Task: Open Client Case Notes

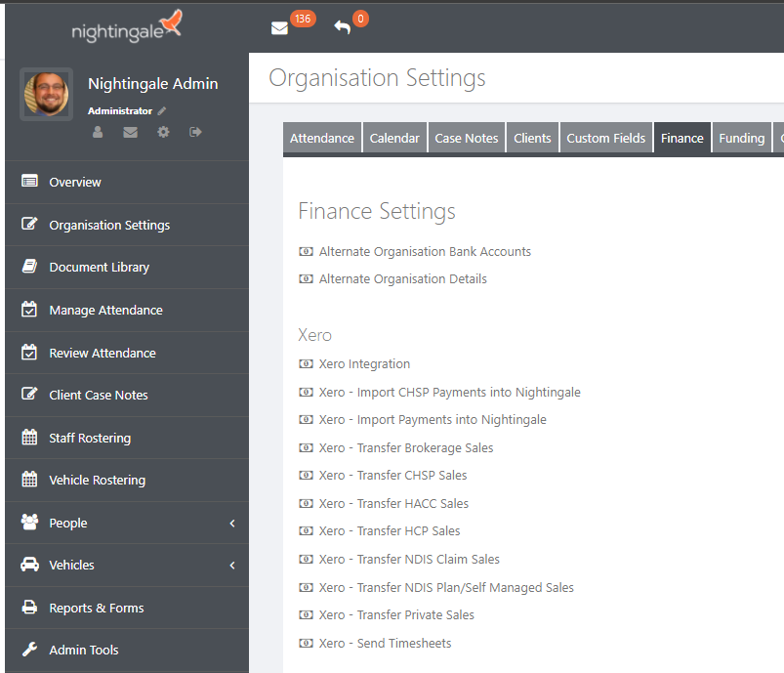Action: (x=99, y=396)
